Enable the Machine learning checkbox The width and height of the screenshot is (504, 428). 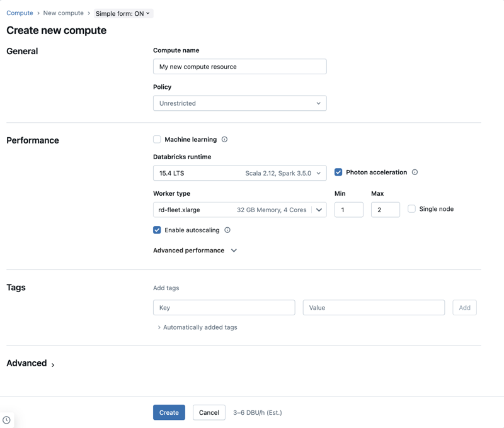tap(157, 139)
